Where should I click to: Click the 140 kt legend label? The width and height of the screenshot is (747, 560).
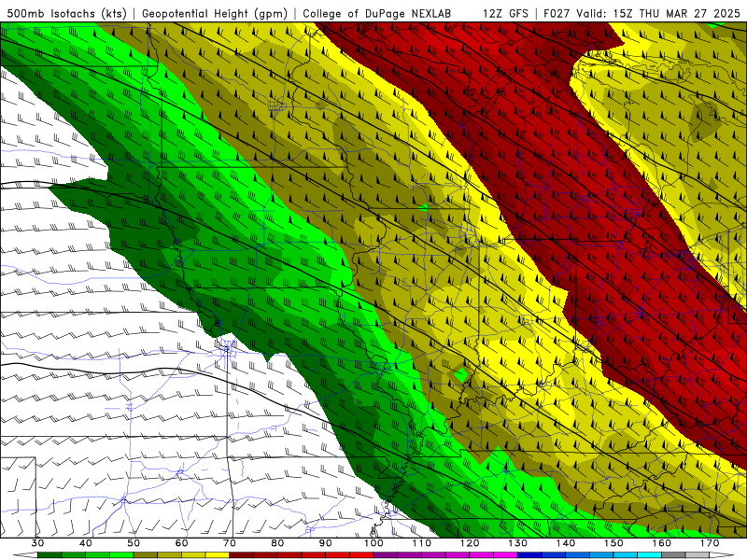[566, 543]
